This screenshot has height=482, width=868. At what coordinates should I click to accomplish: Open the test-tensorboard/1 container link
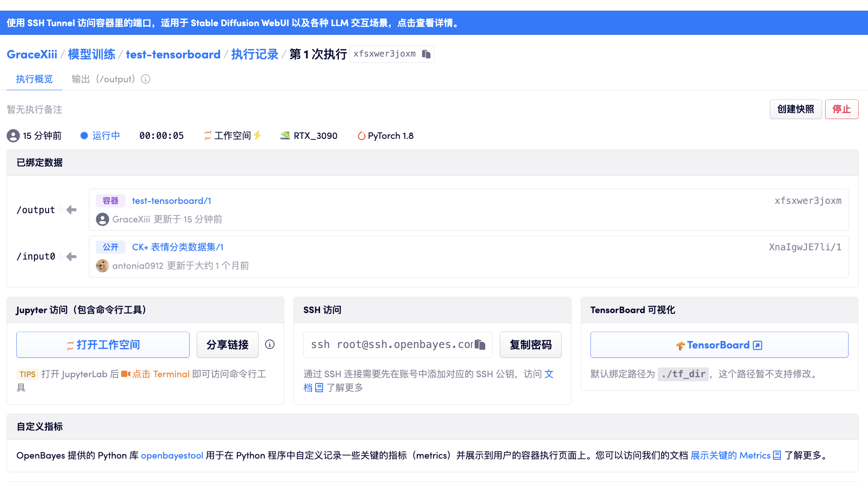[x=171, y=201]
